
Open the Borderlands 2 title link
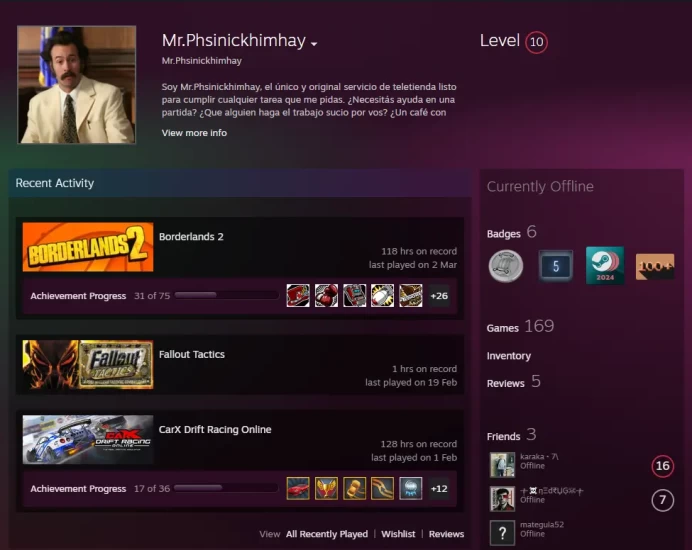(191, 237)
